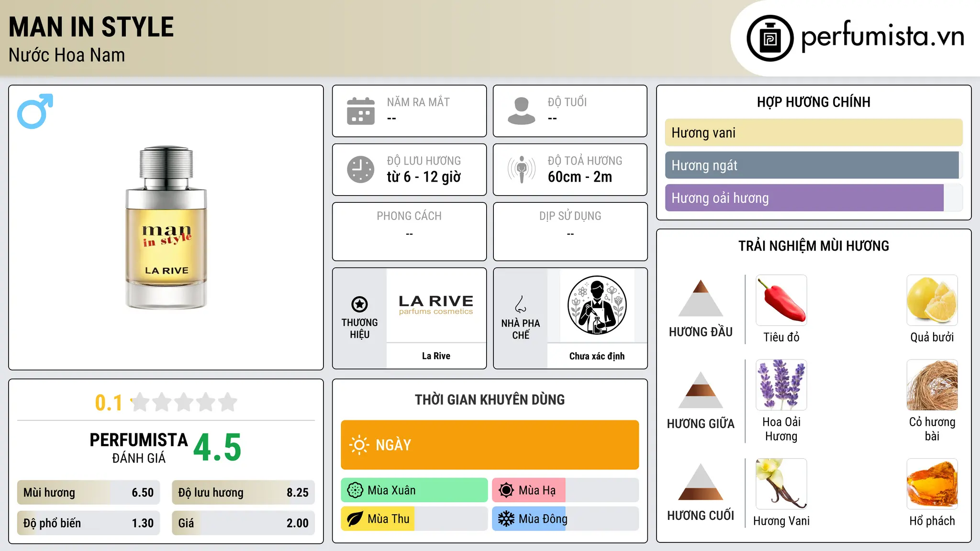This screenshot has width=980, height=551.
Task: Click the Nước Hoa Nam subtitle
Action: click(x=67, y=55)
